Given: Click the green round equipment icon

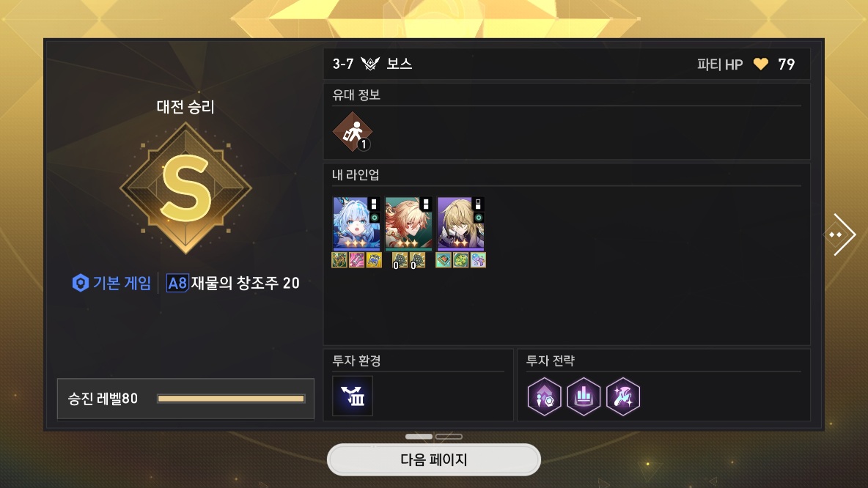Looking at the screenshot, I should pos(460,260).
